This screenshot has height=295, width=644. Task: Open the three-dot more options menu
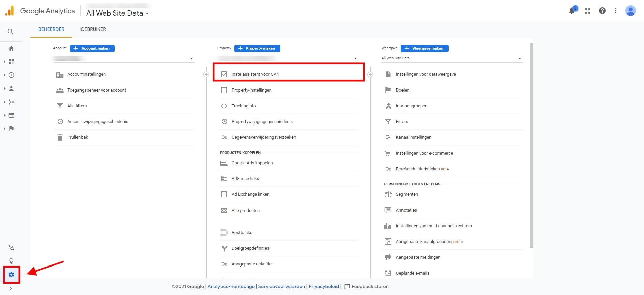[x=616, y=11]
